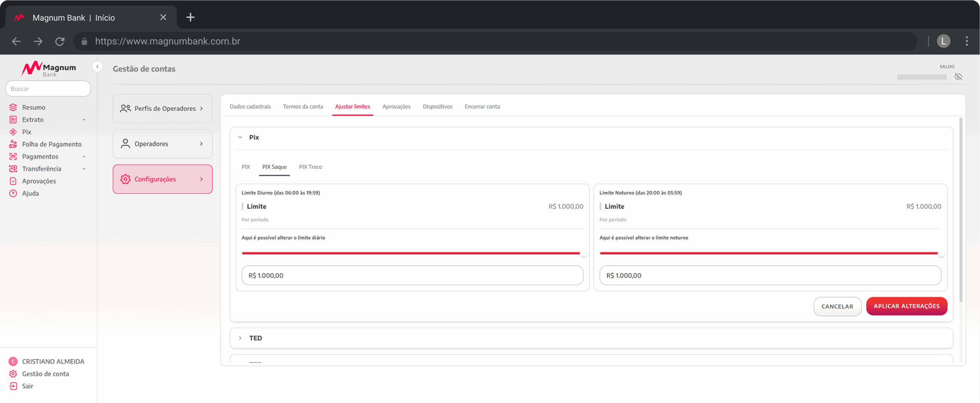
Task: Click the Sair logout icon
Action: (13, 386)
